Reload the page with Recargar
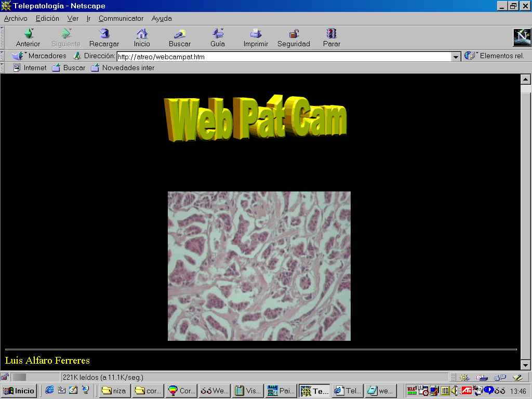 104,34
